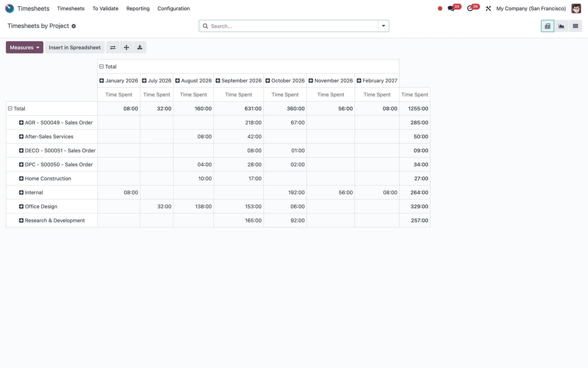
Task: Click the red recording indicator dot
Action: [x=440, y=8]
